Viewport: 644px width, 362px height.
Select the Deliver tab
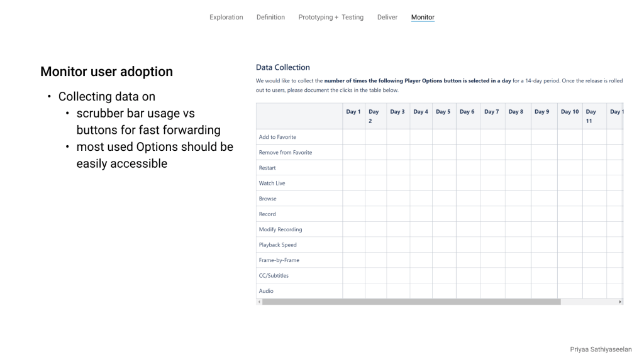tap(387, 17)
